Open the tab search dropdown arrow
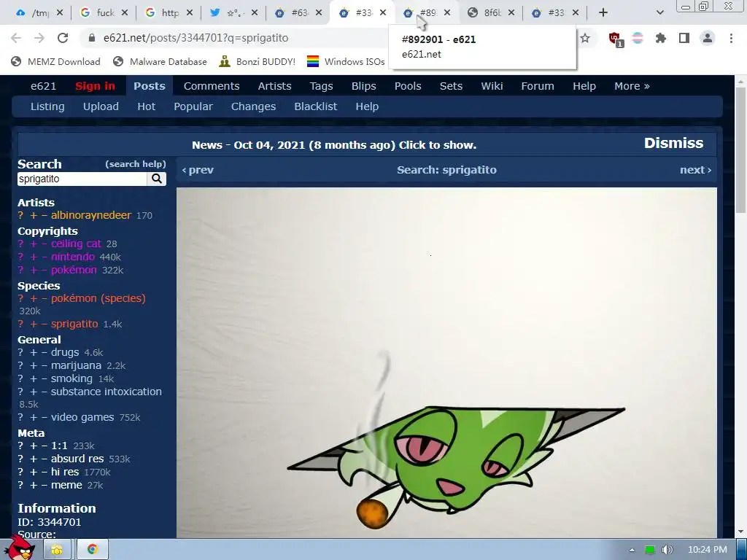747x560 pixels. (x=659, y=13)
